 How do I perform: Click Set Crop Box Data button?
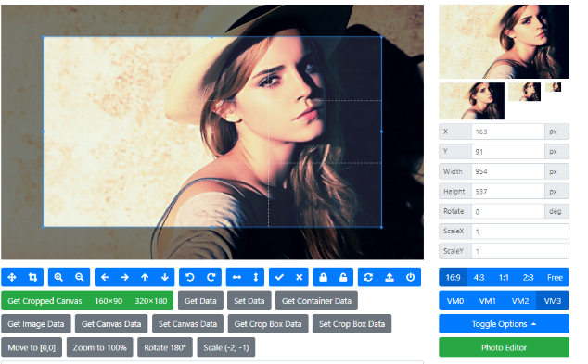click(x=352, y=324)
